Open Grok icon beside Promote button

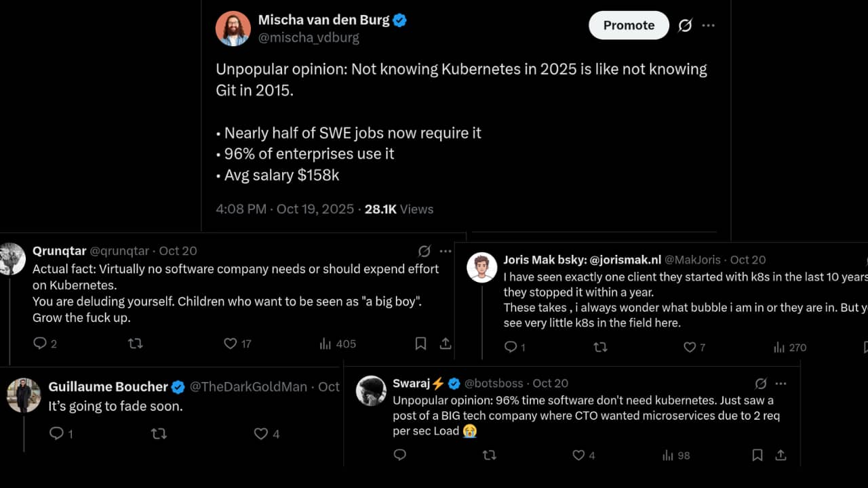(685, 25)
